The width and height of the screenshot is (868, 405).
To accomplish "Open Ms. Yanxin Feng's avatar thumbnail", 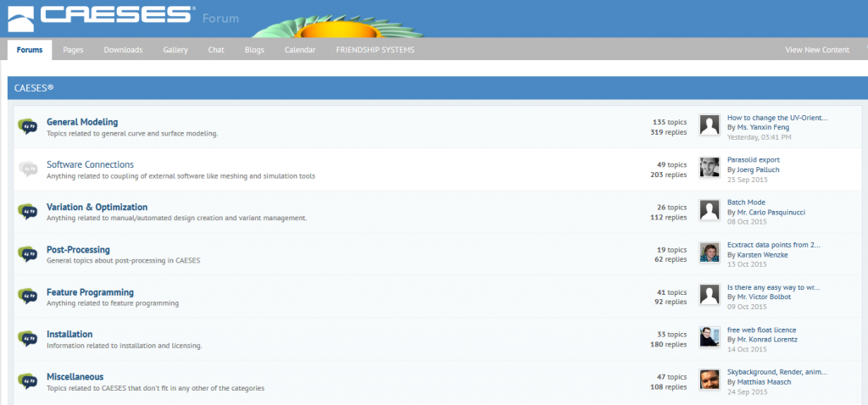I will point(709,125).
